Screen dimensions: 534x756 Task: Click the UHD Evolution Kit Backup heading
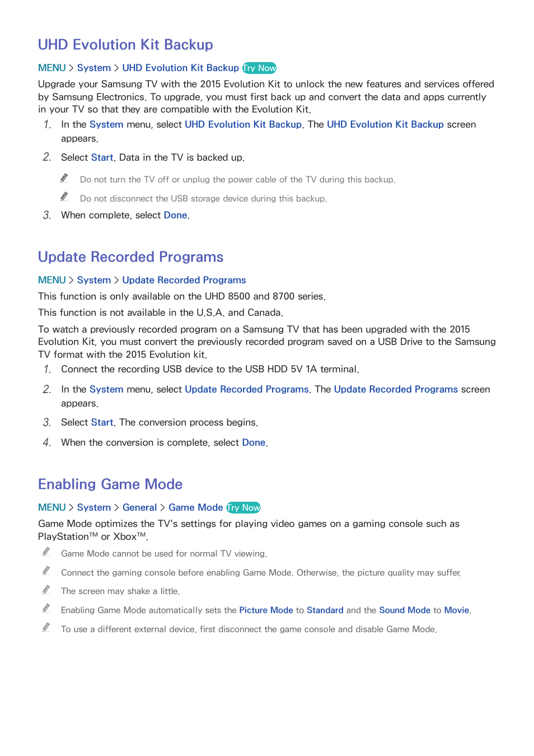coord(125,45)
